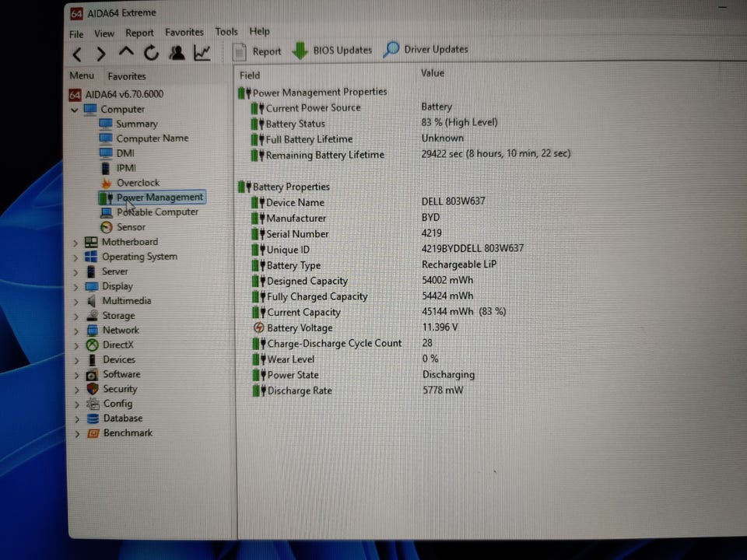The image size is (747, 560).
Task: Open the Help menu
Action: pyautogui.click(x=260, y=31)
